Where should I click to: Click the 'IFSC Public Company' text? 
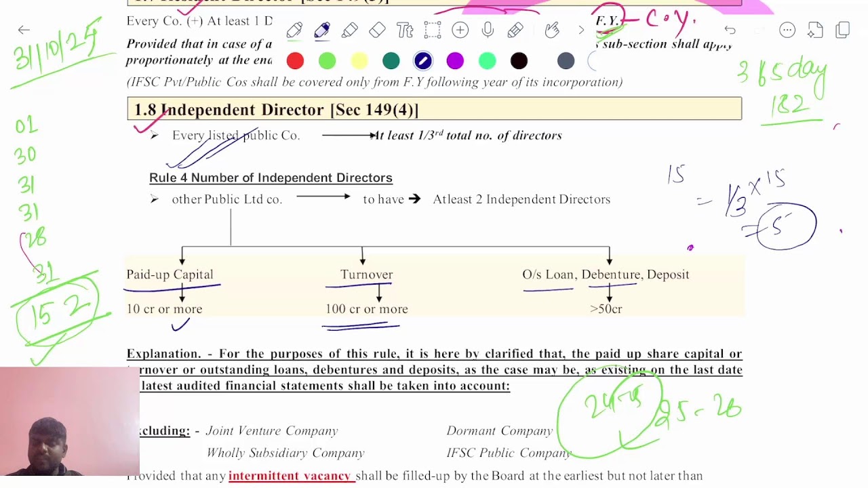[x=509, y=453]
